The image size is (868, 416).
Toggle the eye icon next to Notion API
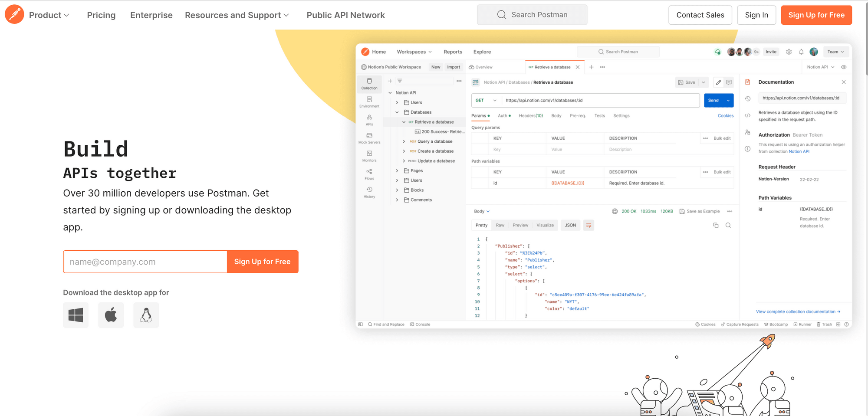click(x=844, y=67)
